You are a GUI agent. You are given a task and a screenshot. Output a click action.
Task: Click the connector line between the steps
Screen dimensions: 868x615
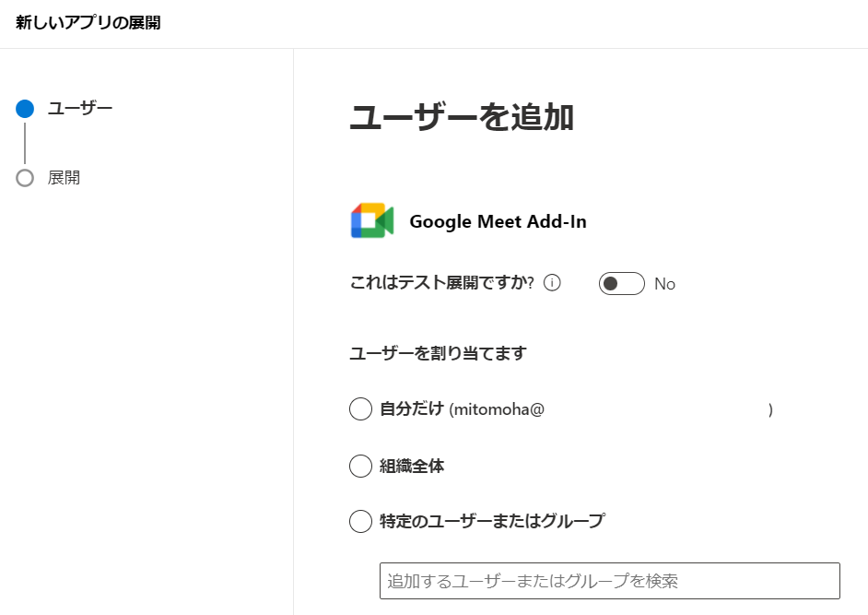click(x=25, y=143)
